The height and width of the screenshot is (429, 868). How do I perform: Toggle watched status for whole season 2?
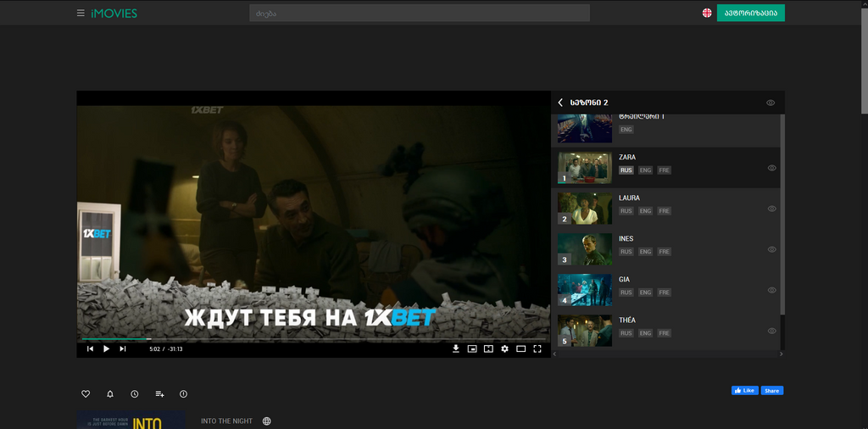point(771,103)
